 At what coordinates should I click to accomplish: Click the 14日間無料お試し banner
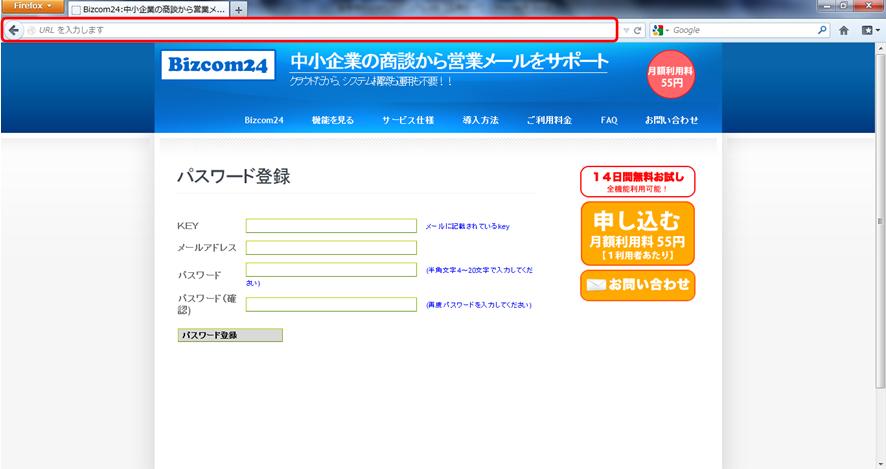(x=637, y=181)
